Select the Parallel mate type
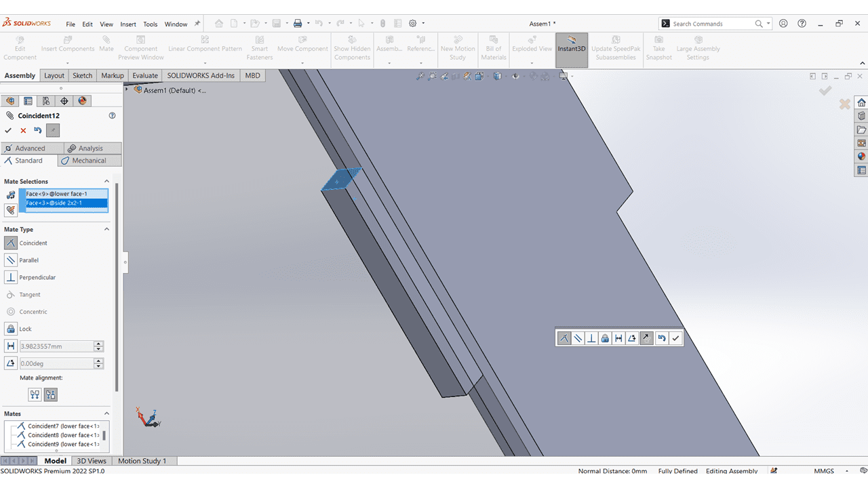The width and height of the screenshot is (868, 488). 11,260
